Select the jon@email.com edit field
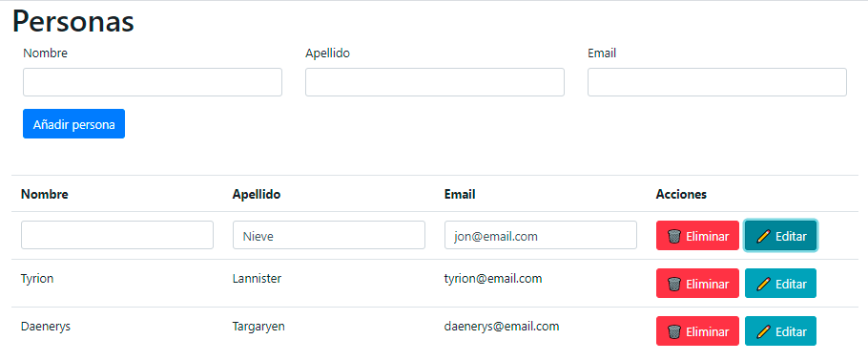The height and width of the screenshot is (361, 868). (541, 235)
